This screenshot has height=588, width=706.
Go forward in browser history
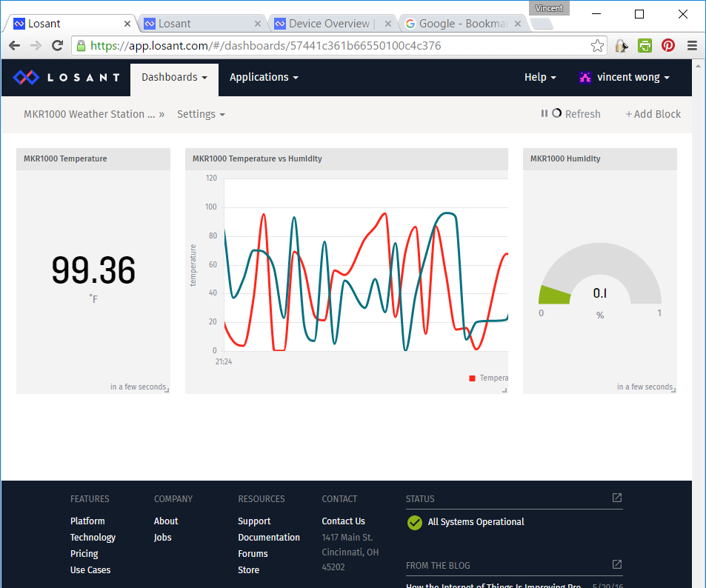pos(36,45)
